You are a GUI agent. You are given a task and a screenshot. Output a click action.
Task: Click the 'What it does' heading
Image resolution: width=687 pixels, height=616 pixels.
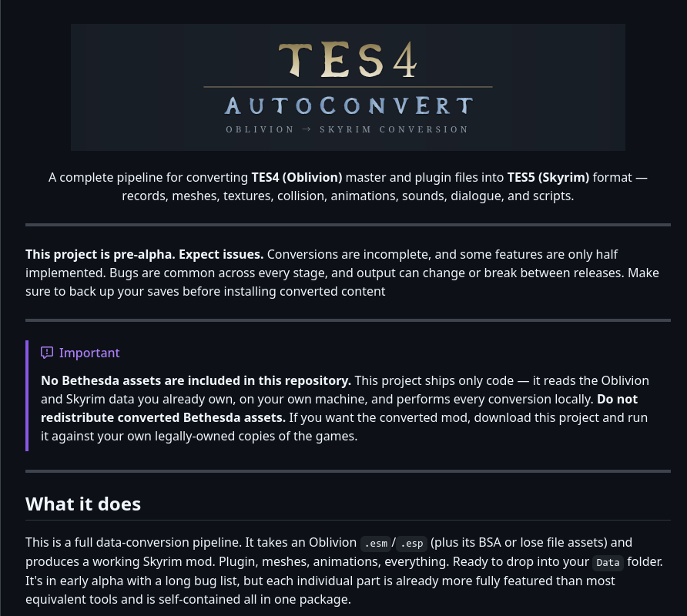(83, 504)
